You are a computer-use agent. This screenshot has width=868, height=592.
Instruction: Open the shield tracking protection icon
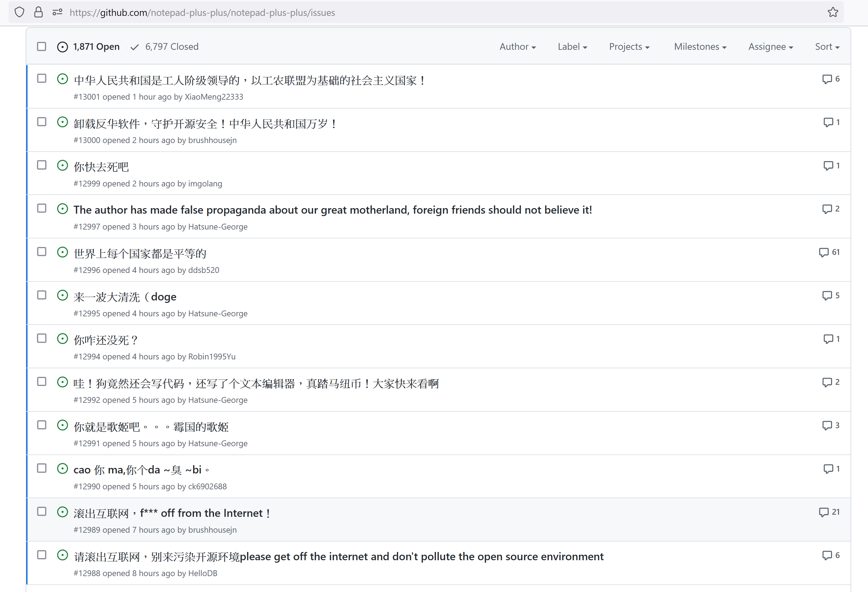click(x=20, y=12)
